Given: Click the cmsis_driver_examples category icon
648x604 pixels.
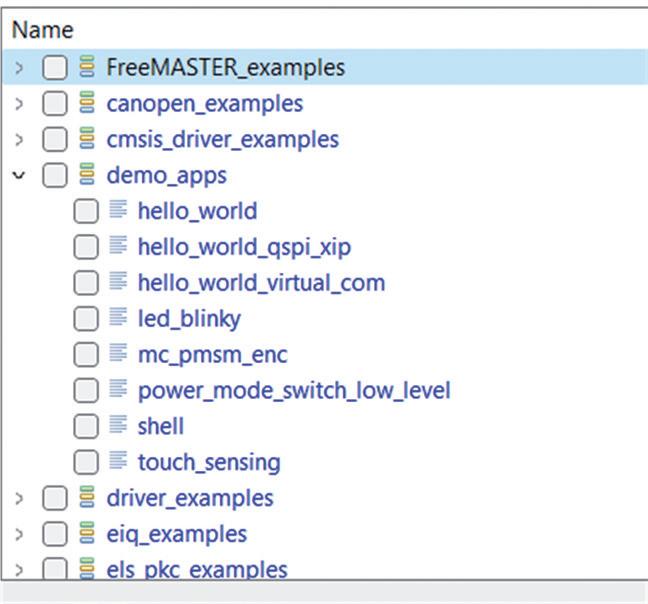Looking at the screenshot, I should (87, 138).
